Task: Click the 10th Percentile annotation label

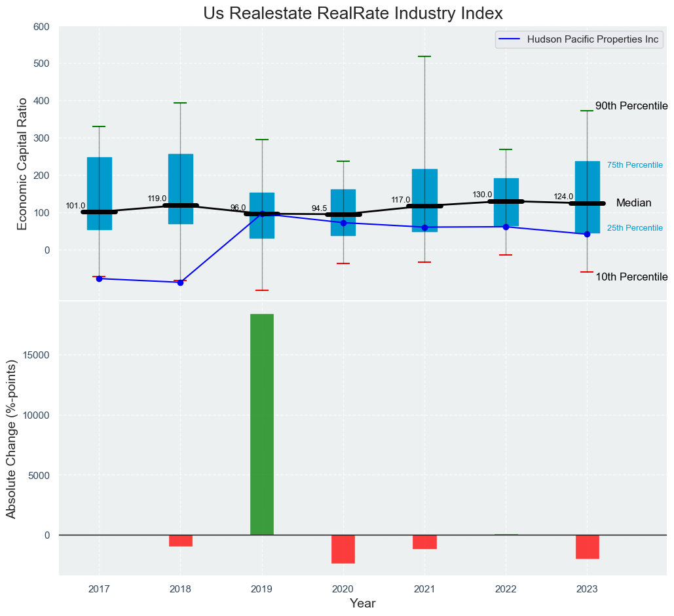Action: pyautogui.click(x=631, y=277)
